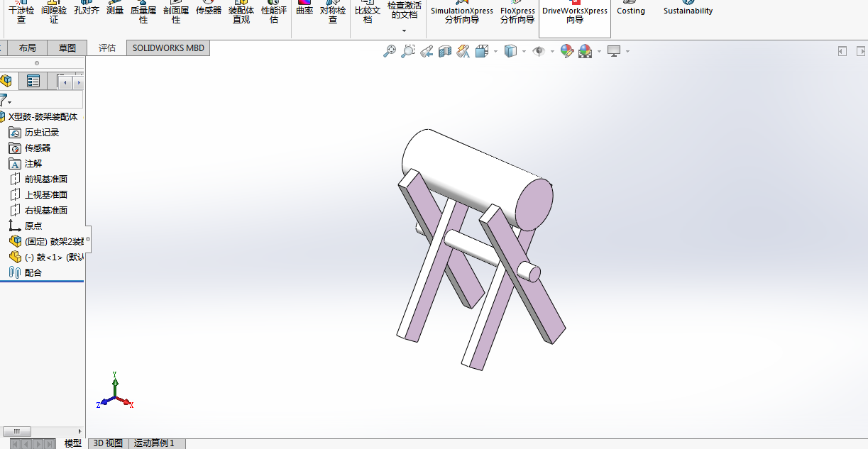
Task: Open Hide/Show Items dropdown arrow
Action: tap(552, 52)
